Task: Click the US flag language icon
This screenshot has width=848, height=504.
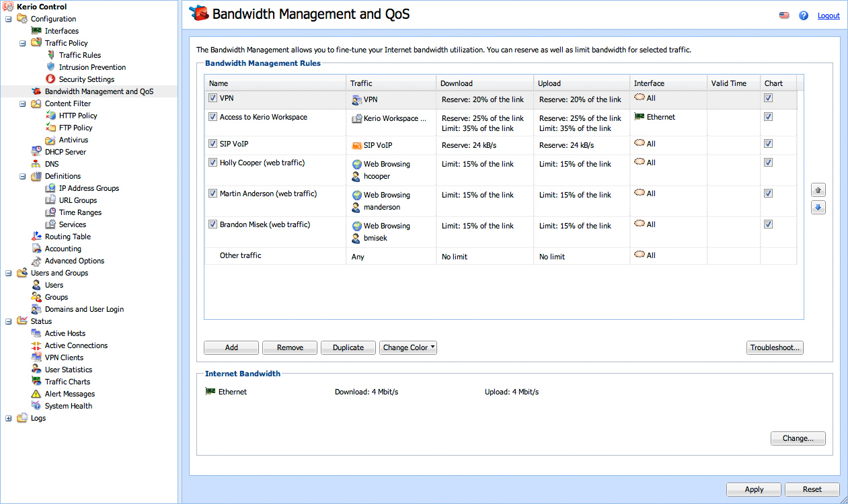Action: pos(784,15)
